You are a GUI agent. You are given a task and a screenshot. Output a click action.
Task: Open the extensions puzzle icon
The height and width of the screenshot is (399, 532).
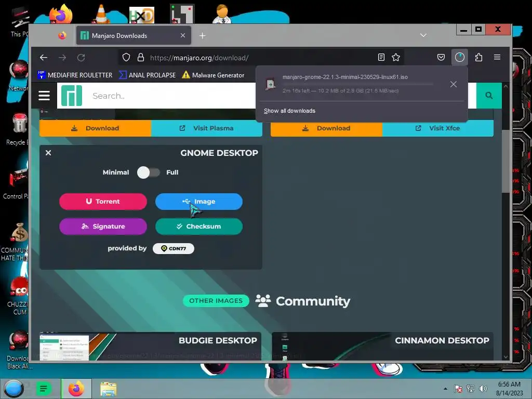click(478, 57)
